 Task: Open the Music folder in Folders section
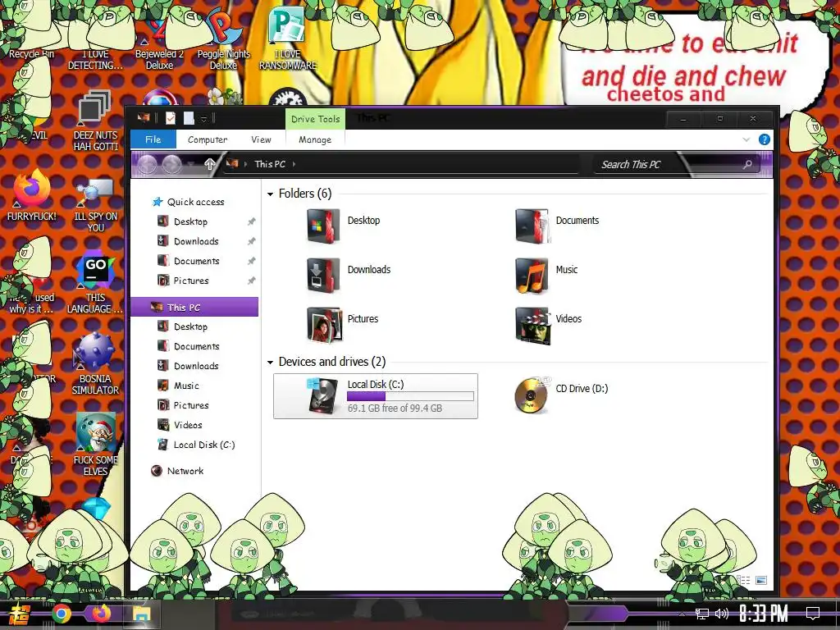(x=546, y=276)
